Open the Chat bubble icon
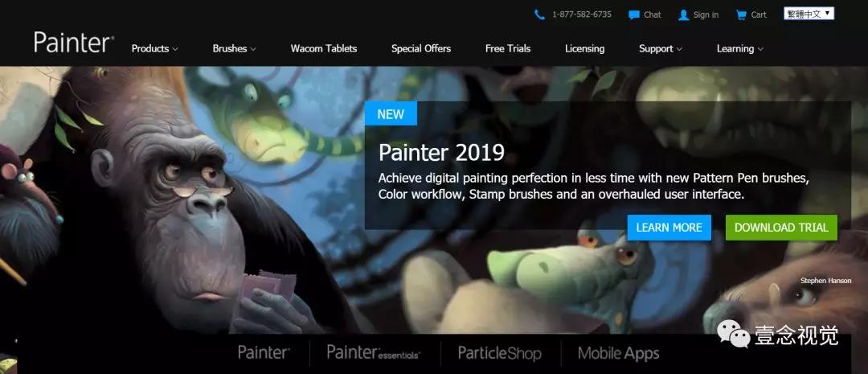This screenshot has height=374, width=868. [x=634, y=15]
